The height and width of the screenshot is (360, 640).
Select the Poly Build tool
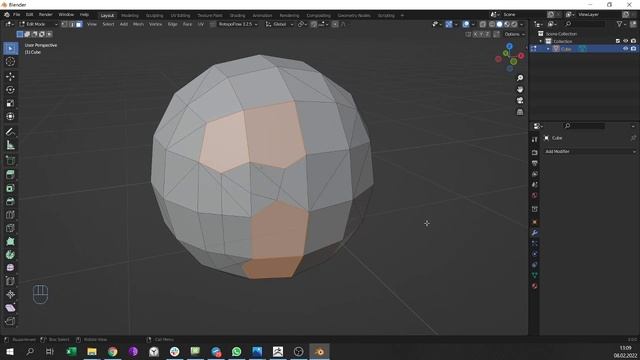tap(10, 242)
